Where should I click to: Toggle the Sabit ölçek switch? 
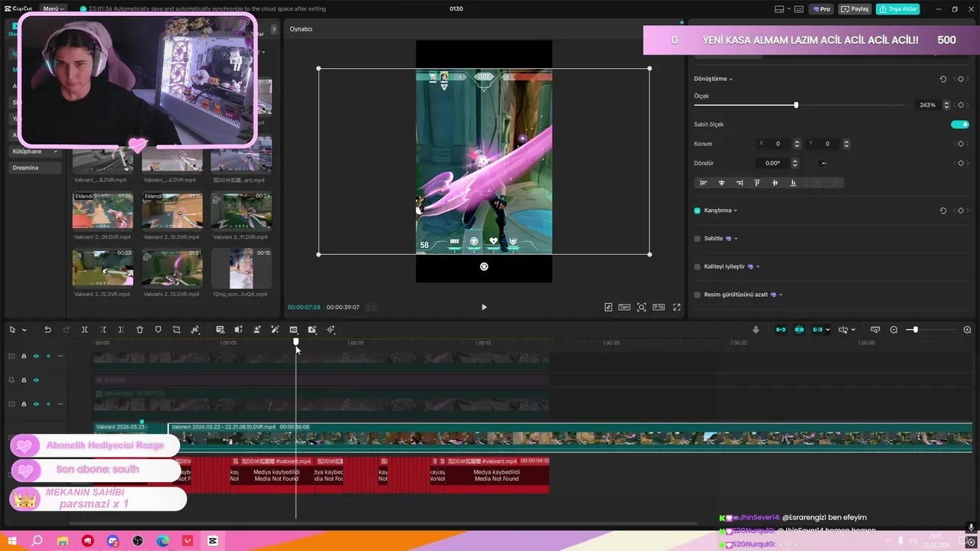(x=960, y=125)
